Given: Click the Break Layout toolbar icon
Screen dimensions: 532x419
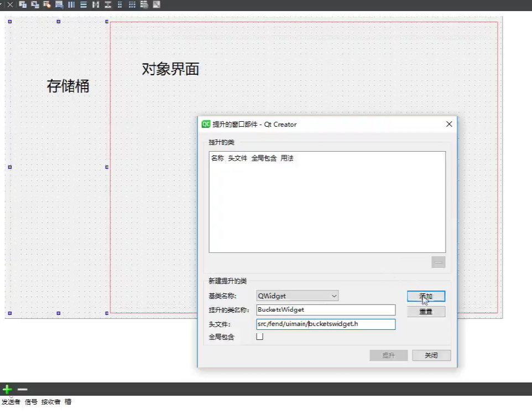Looking at the screenshot, I should [144, 5].
